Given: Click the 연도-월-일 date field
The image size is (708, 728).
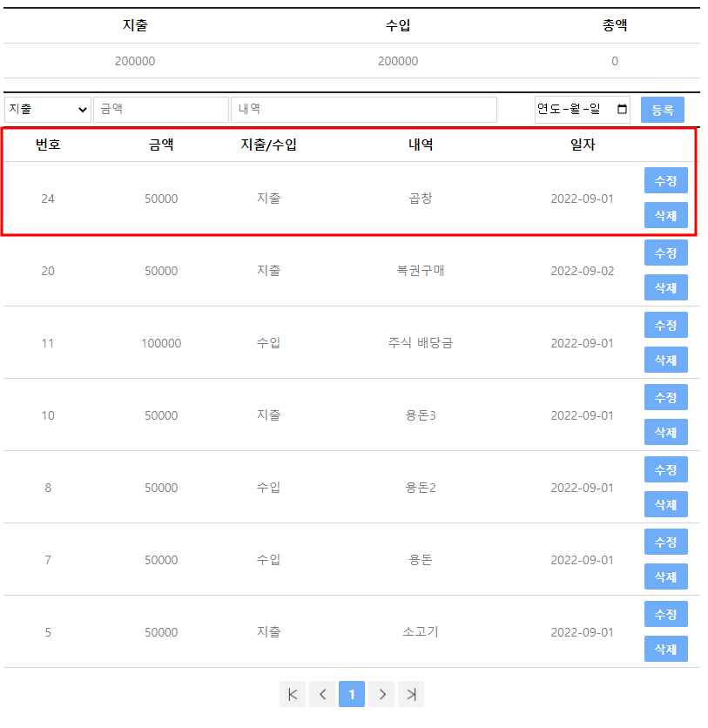Looking at the screenshot, I should 583,110.
